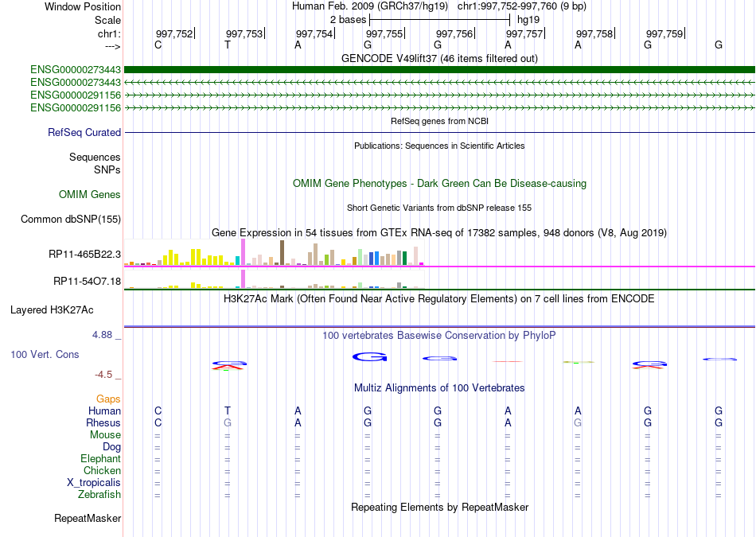Open Publications: Sequences in Scientific Articles title
The width and height of the screenshot is (756, 537).
point(439,146)
